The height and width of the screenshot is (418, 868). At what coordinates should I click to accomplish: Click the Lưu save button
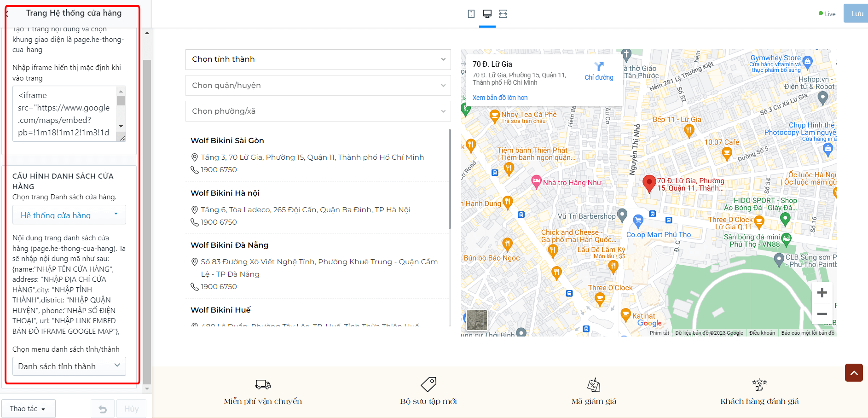click(x=856, y=13)
